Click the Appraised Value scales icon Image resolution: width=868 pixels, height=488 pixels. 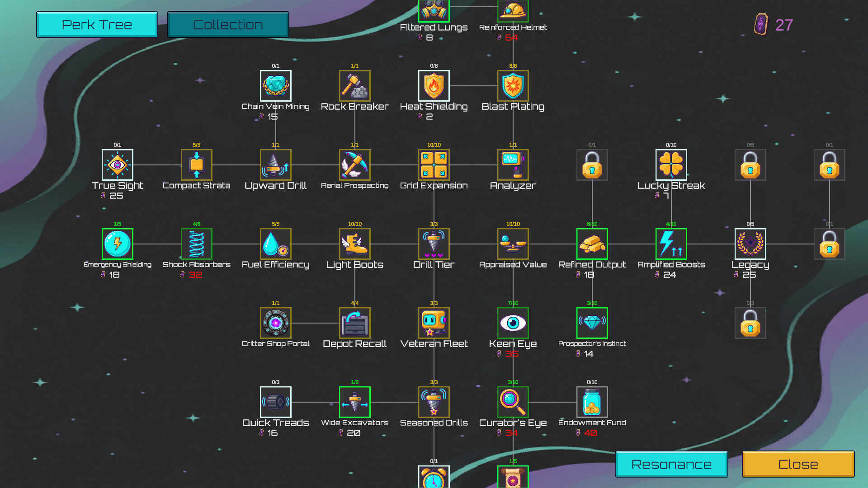click(513, 244)
